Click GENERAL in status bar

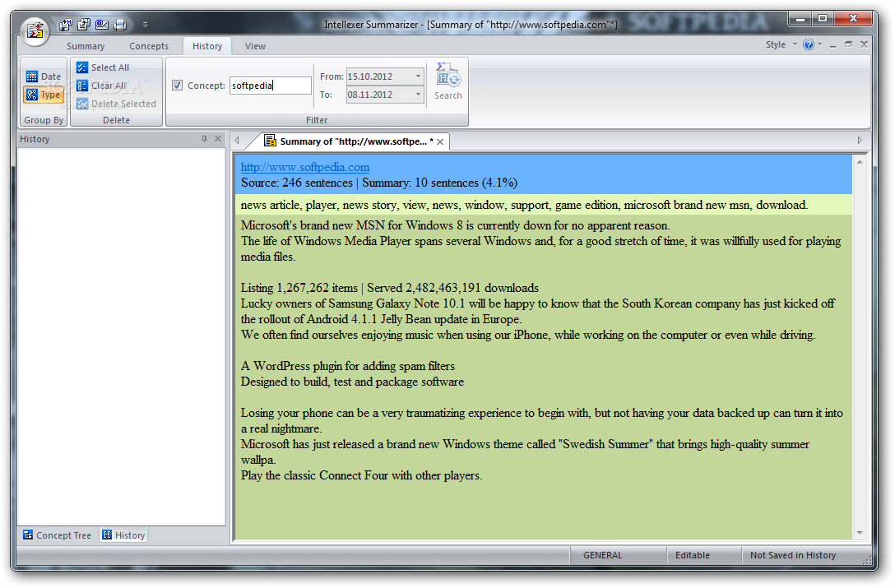(x=602, y=555)
